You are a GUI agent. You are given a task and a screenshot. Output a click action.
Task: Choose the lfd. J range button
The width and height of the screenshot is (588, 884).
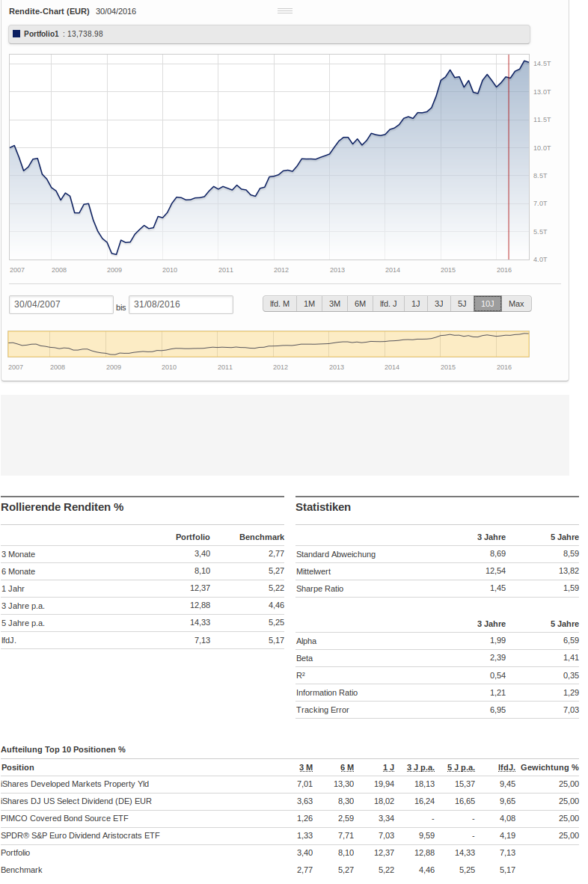(388, 304)
